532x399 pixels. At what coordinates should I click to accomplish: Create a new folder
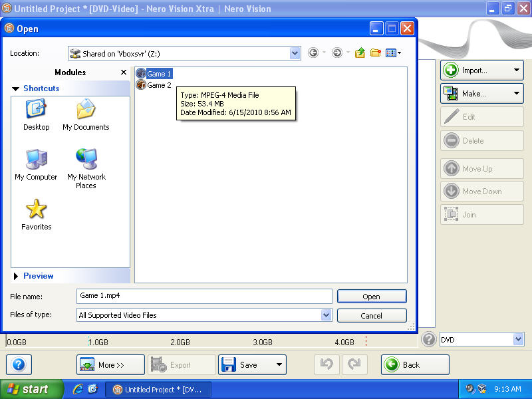376,53
